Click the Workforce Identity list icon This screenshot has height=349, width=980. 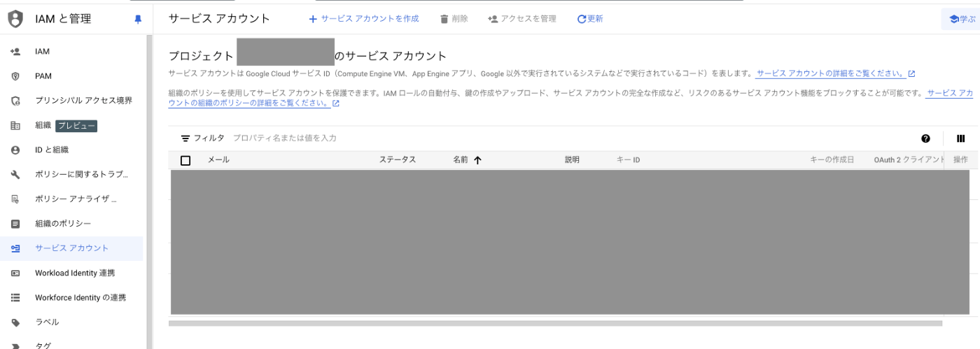point(15,297)
